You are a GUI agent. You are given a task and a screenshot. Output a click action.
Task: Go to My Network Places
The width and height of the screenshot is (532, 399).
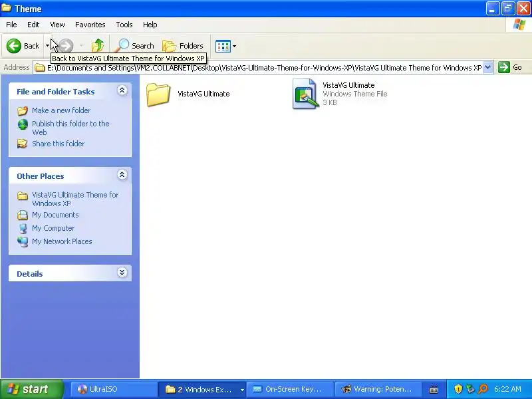pyautogui.click(x=62, y=241)
